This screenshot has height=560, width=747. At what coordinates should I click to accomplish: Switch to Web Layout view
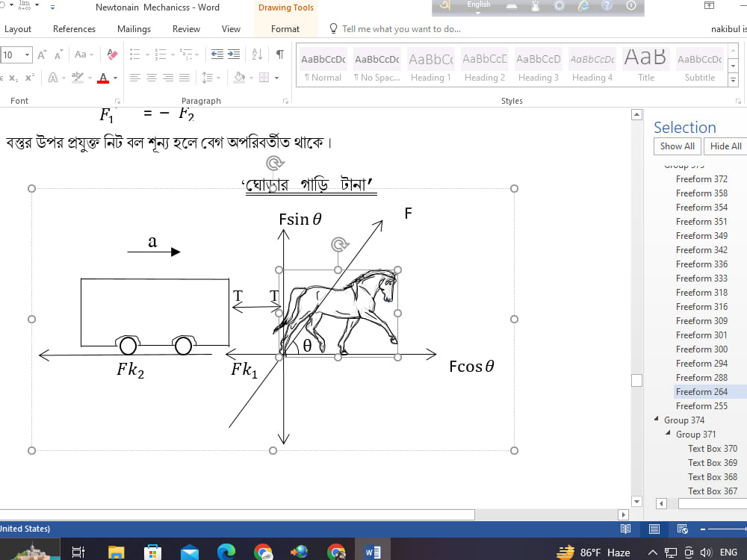(682, 529)
